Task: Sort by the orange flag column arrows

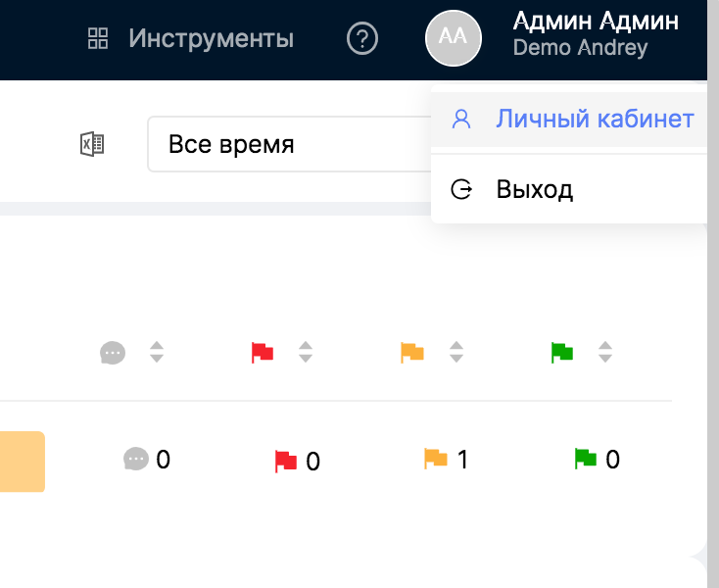Action: coord(455,353)
